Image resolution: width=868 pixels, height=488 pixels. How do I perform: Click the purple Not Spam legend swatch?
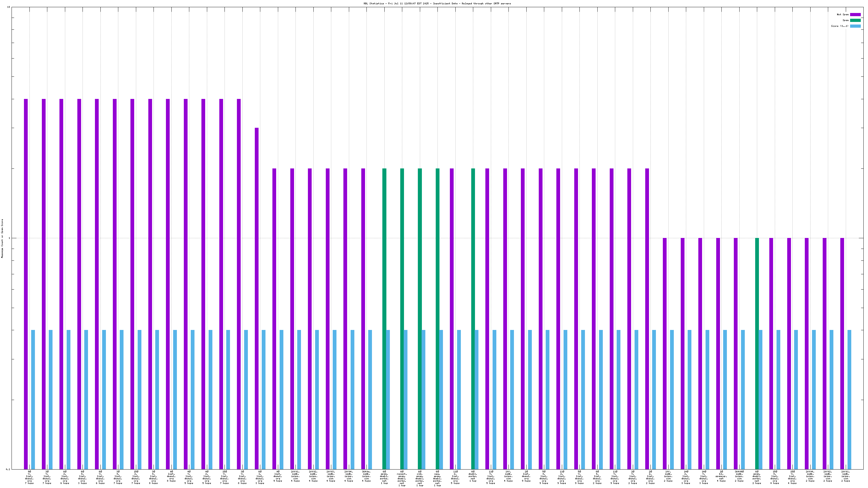855,14
